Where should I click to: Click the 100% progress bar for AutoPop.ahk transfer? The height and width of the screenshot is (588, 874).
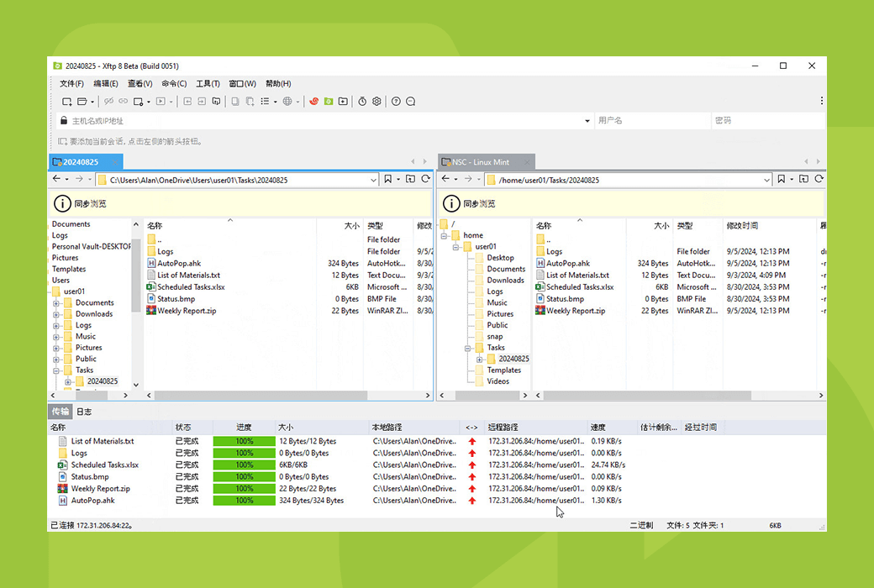pos(245,501)
